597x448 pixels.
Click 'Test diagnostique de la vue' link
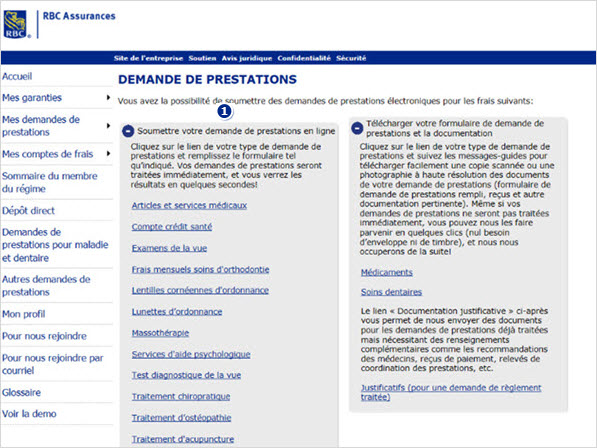[x=186, y=375]
